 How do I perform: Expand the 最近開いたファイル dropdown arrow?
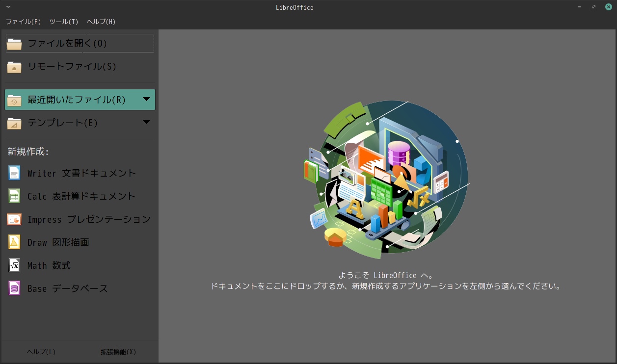(146, 99)
